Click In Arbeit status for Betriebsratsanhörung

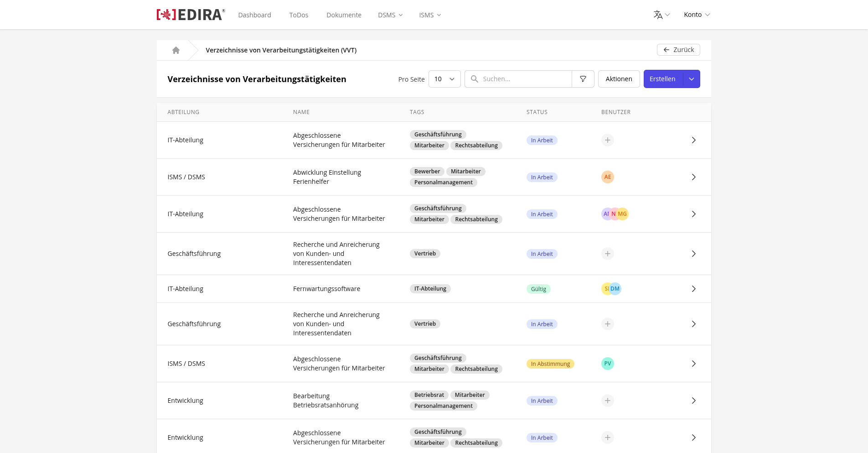point(542,401)
